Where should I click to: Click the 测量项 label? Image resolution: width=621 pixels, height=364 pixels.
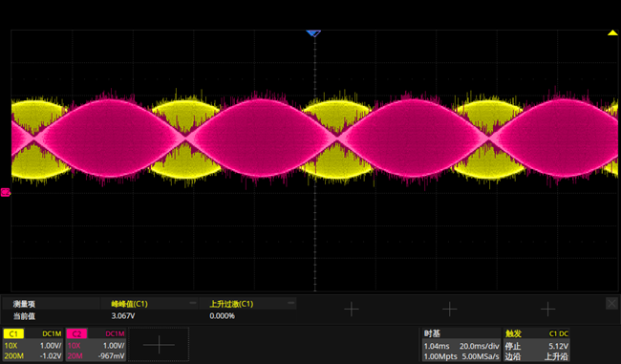[x=24, y=304]
